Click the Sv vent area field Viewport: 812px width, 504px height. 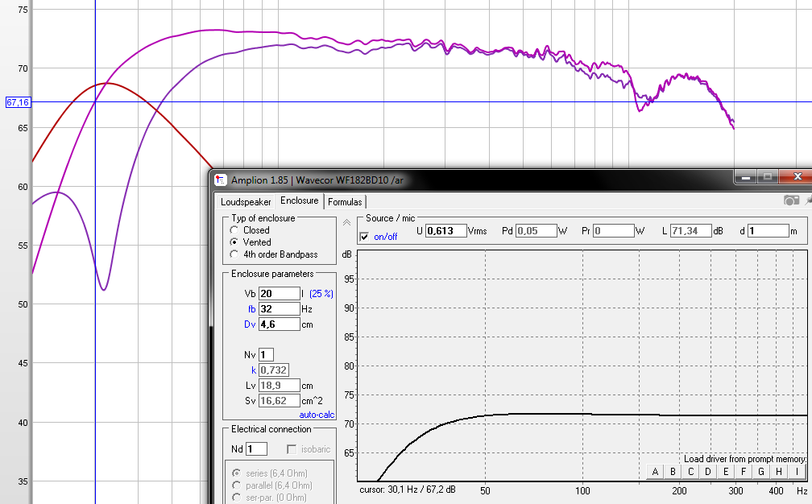click(279, 400)
